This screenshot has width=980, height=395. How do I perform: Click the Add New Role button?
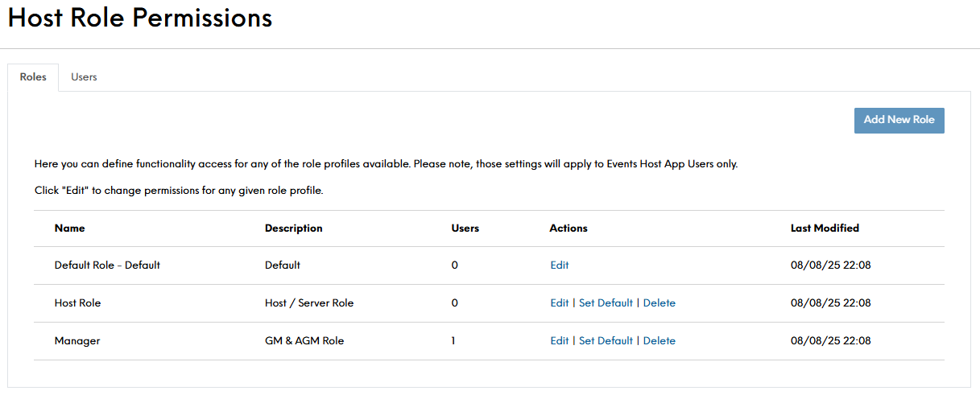[899, 120]
